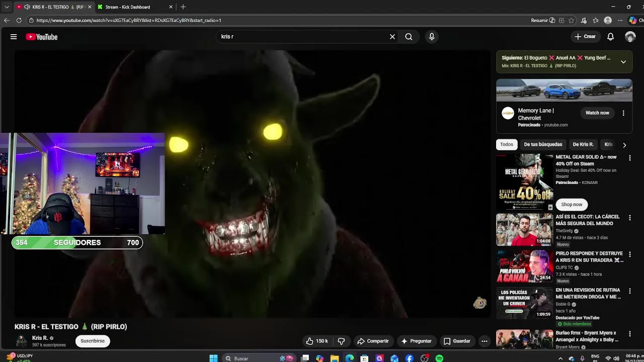This screenshot has width=644, height=362.
Task: Expand the Siguiente mix playlist chevron
Action: click(623, 62)
